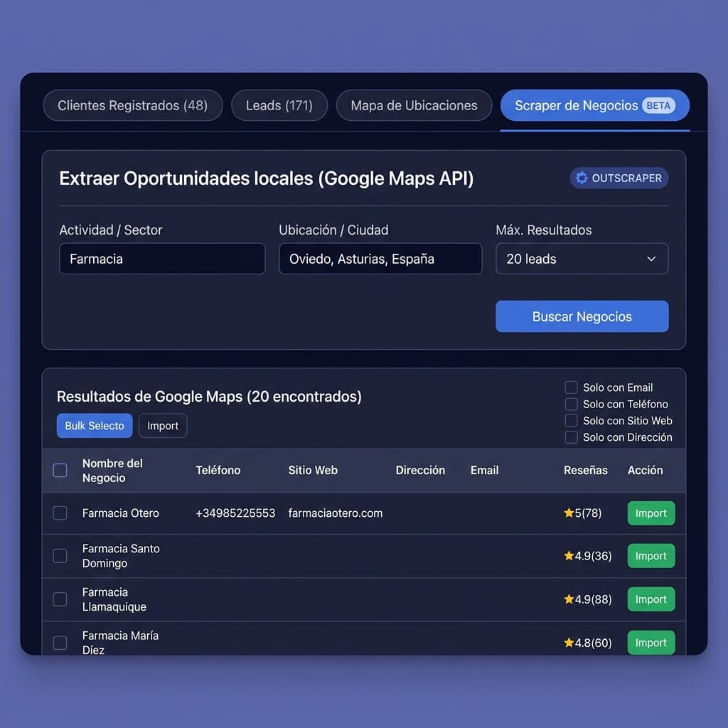
Task: Click the phone number +34985225553
Action: (235, 513)
